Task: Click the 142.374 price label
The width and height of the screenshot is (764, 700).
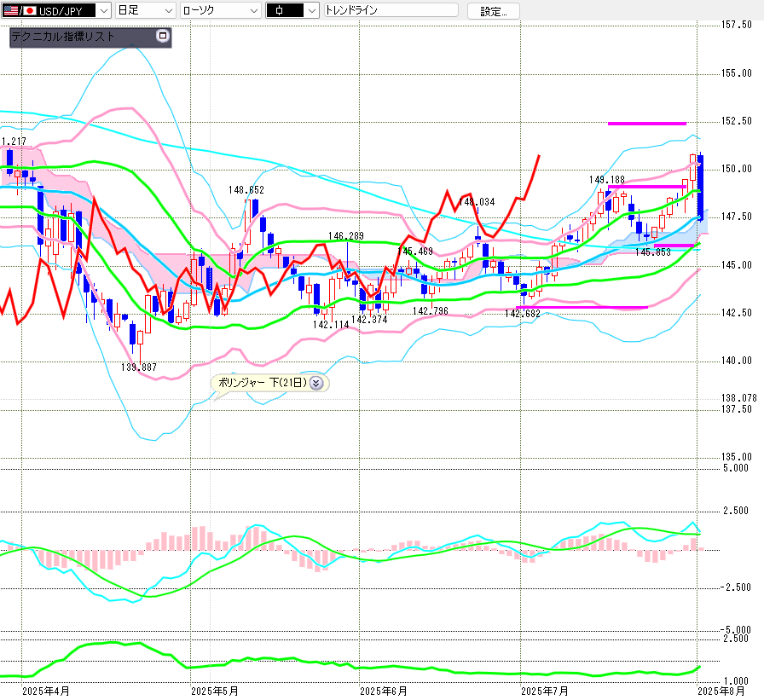Action: coord(369,320)
